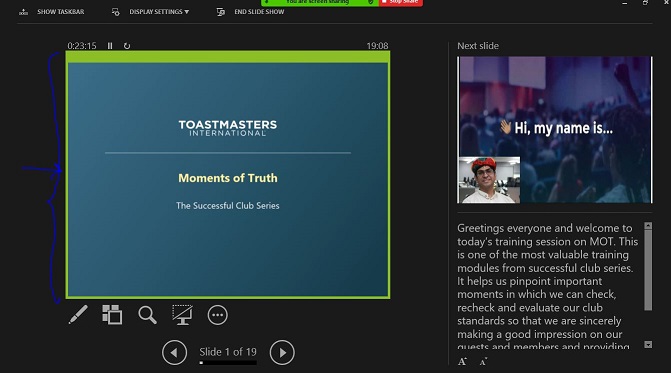Click notes scrollbar up arrow
The height and width of the screenshot is (373, 671).
click(x=648, y=225)
